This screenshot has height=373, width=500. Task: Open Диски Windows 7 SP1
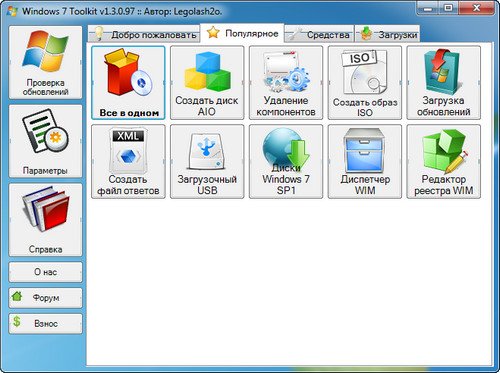point(286,162)
